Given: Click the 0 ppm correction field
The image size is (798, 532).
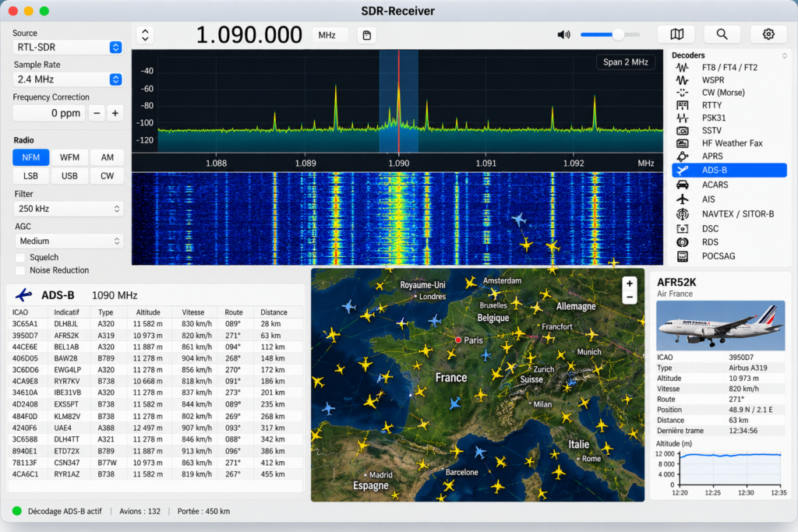Looking at the screenshot, I should click(49, 113).
